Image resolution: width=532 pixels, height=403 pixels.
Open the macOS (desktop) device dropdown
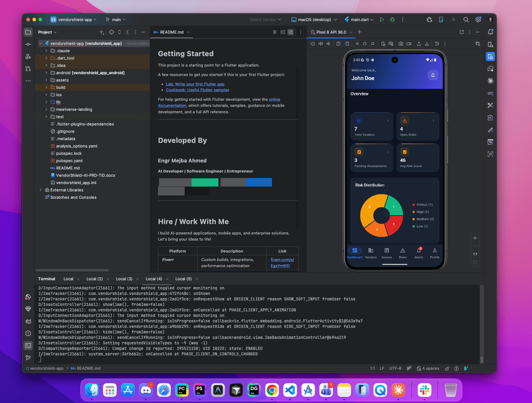(314, 20)
